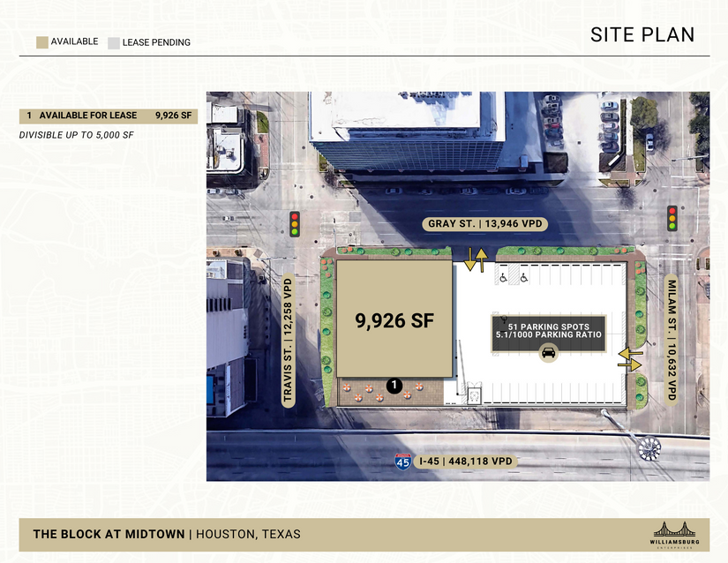728x563 pixels.
Task: Click the tan Available legend swatch
Action: click(x=42, y=42)
